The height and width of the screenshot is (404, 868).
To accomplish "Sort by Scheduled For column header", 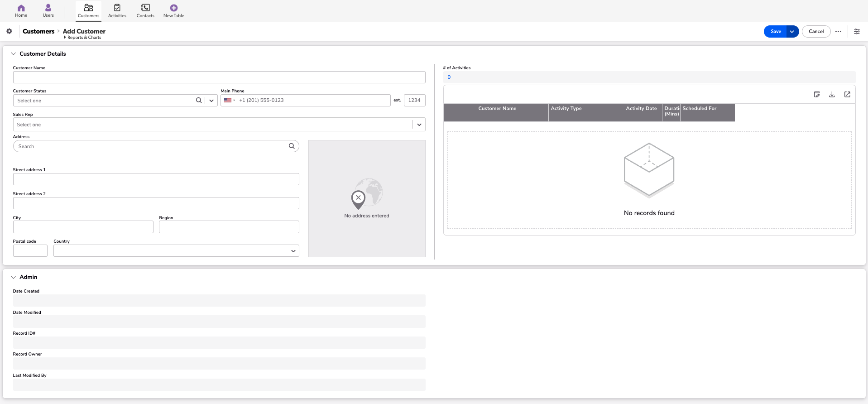I will (708, 113).
